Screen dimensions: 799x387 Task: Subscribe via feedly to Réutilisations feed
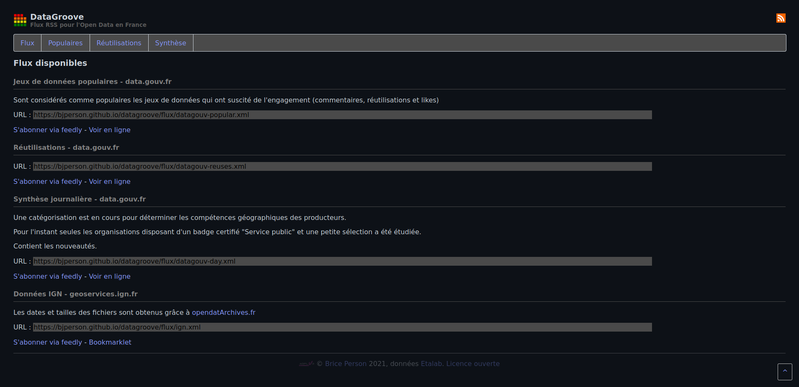[47, 182]
